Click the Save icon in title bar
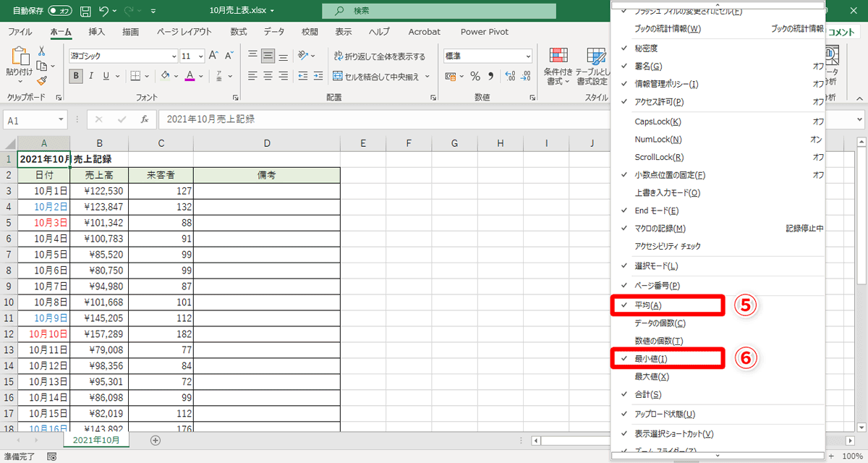 pos(85,11)
